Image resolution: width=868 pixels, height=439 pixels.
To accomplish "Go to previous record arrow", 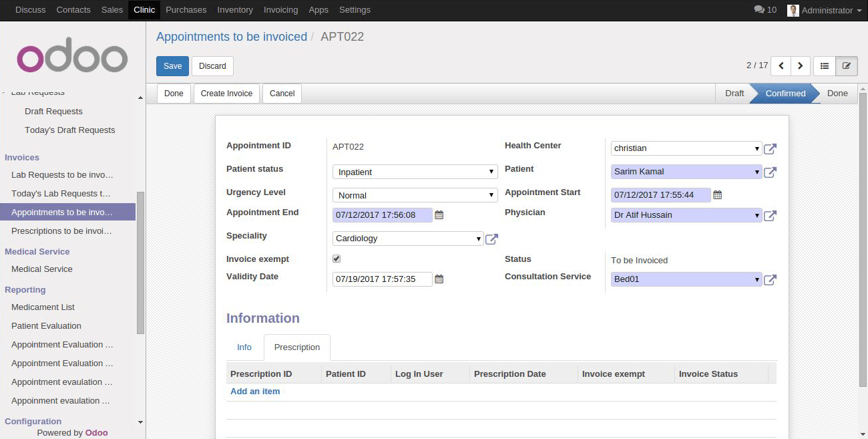I will 781,66.
